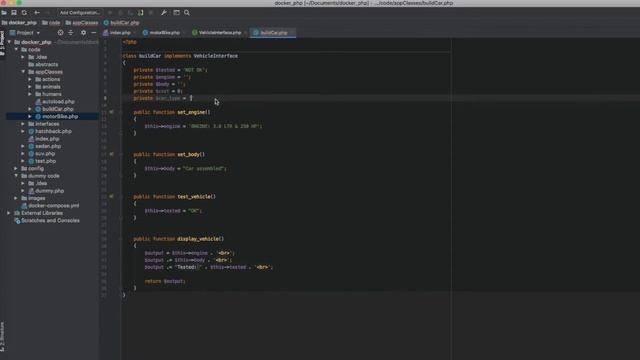Click the coverage/build icon beside run buttons

coord(140,13)
